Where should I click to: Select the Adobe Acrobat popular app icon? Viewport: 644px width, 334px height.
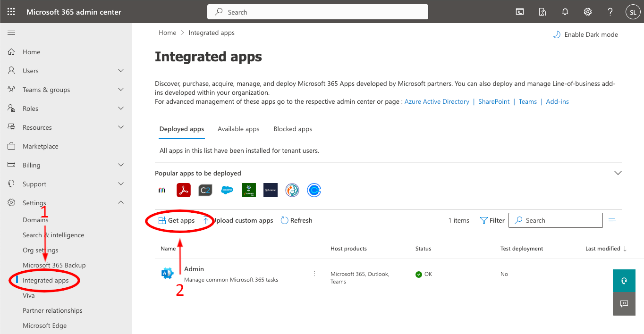pyautogui.click(x=183, y=190)
